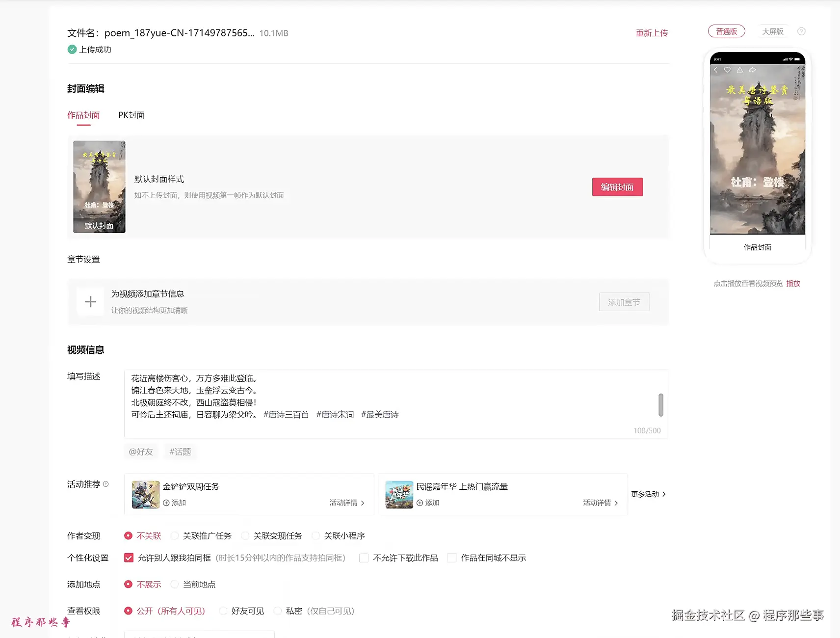This screenshot has height=638, width=840.
Task: Expand 活动详情 for 民谣嘉年华
Action: 601,503
